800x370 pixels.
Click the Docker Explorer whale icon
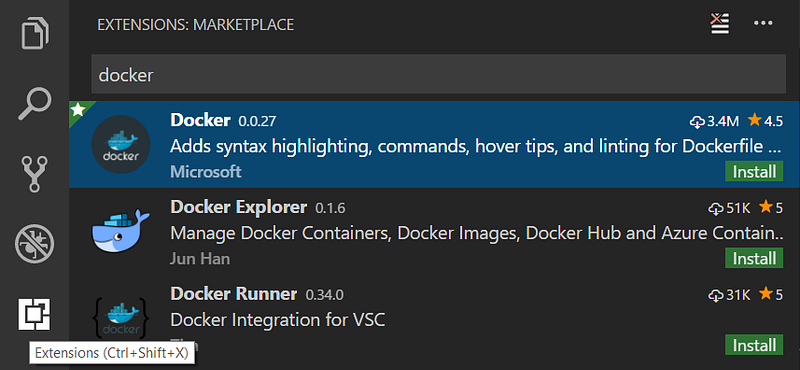(x=121, y=230)
